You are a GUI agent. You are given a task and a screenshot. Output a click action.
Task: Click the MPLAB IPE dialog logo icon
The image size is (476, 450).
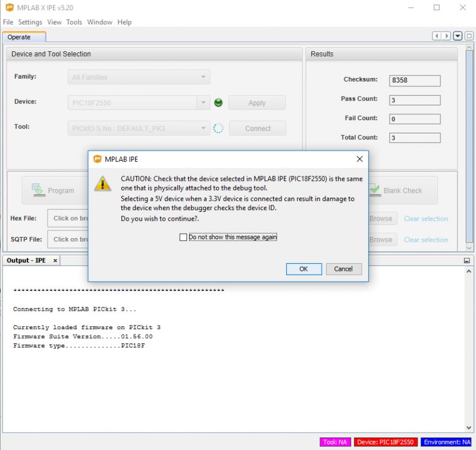point(98,159)
